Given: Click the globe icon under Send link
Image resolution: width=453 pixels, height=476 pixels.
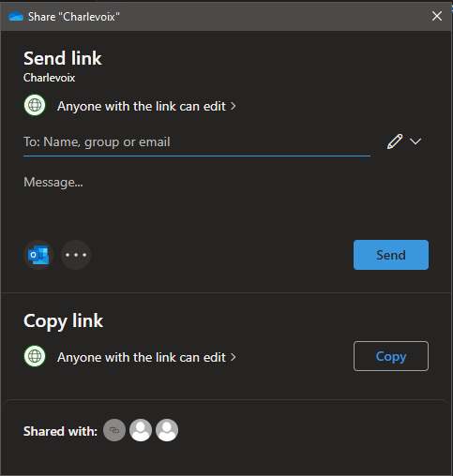Looking at the screenshot, I should 35,105.
